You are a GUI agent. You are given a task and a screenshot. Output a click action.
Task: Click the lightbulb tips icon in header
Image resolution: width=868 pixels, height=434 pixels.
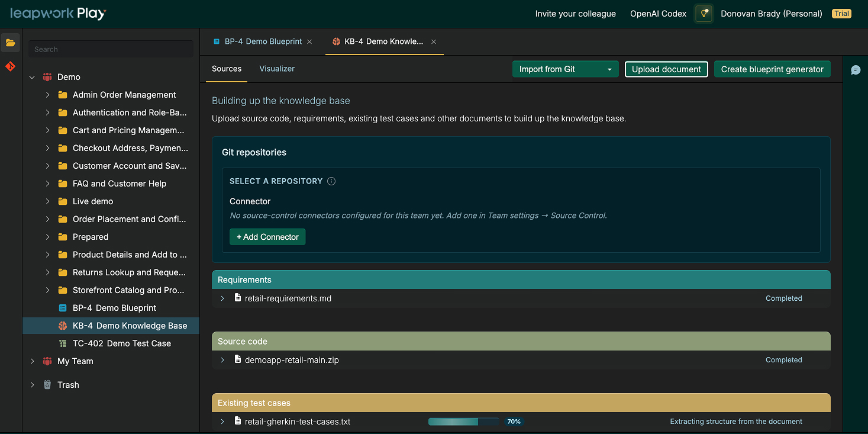pyautogui.click(x=704, y=14)
